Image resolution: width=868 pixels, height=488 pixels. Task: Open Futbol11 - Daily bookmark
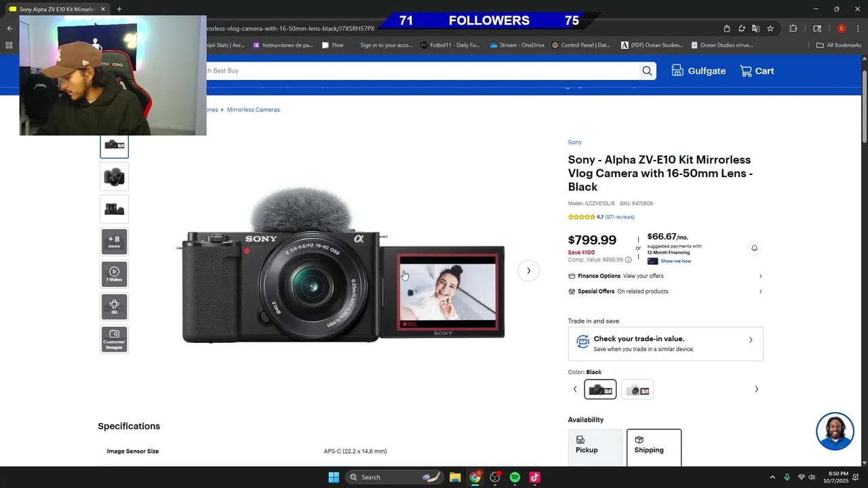coord(450,45)
